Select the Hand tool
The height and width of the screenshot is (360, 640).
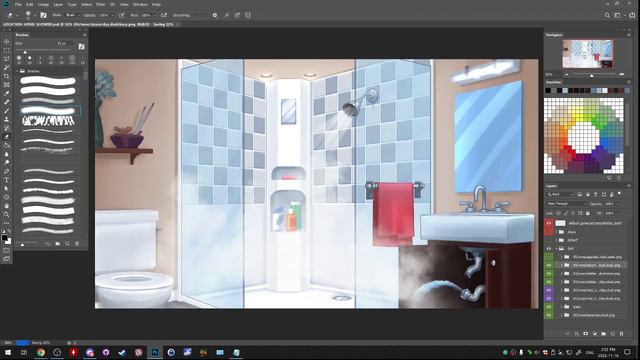tap(7, 205)
